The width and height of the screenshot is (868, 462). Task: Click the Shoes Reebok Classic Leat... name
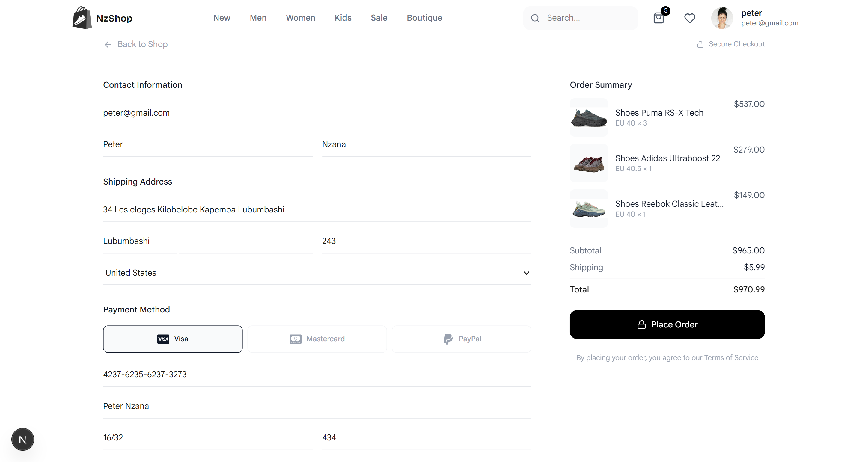pos(669,204)
